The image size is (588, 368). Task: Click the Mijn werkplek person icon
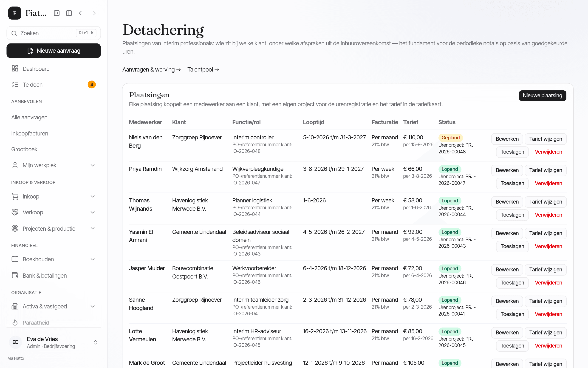(15, 165)
